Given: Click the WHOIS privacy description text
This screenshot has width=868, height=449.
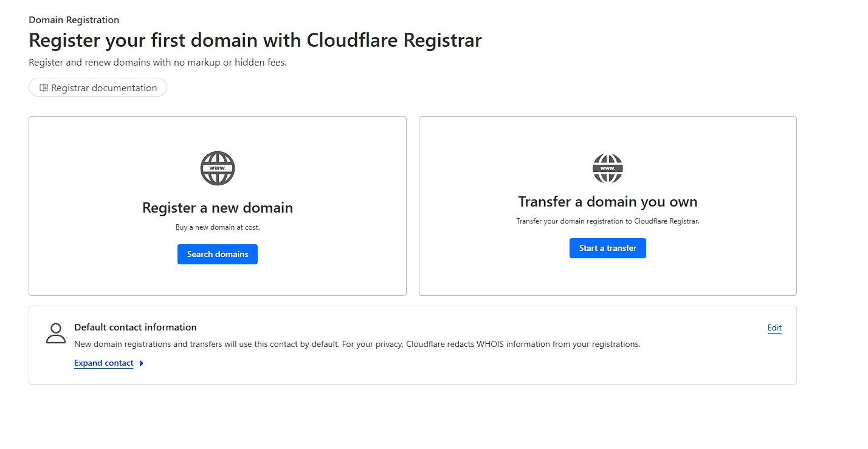Looking at the screenshot, I should pyautogui.click(x=357, y=344).
